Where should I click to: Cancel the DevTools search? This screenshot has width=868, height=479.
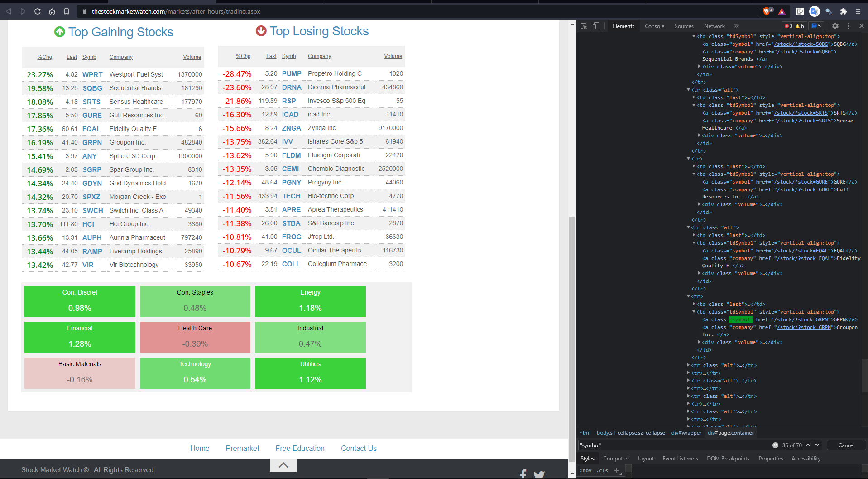pyautogui.click(x=846, y=445)
